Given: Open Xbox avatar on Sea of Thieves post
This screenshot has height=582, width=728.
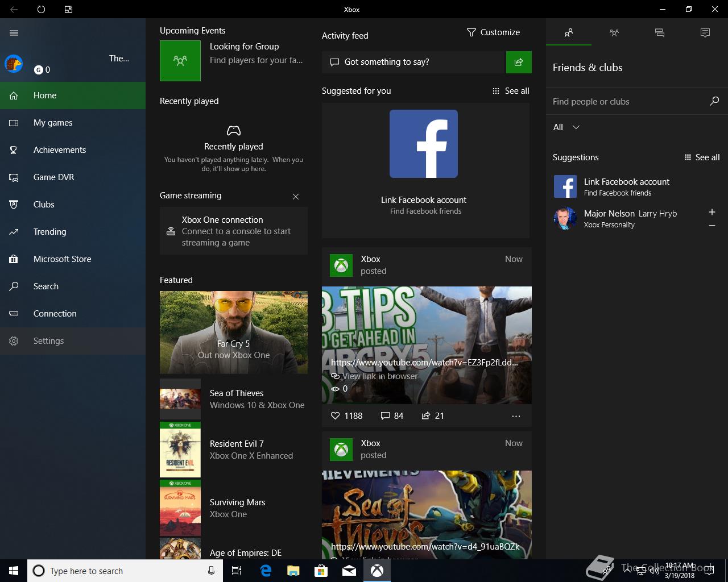Looking at the screenshot, I should pyautogui.click(x=341, y=450).
